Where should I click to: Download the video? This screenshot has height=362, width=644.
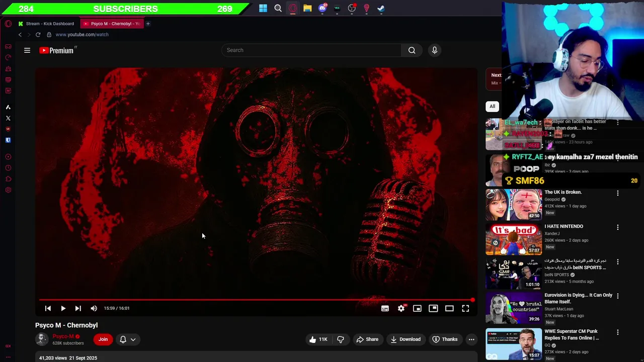pyautogui.click(x=406, y=339)
